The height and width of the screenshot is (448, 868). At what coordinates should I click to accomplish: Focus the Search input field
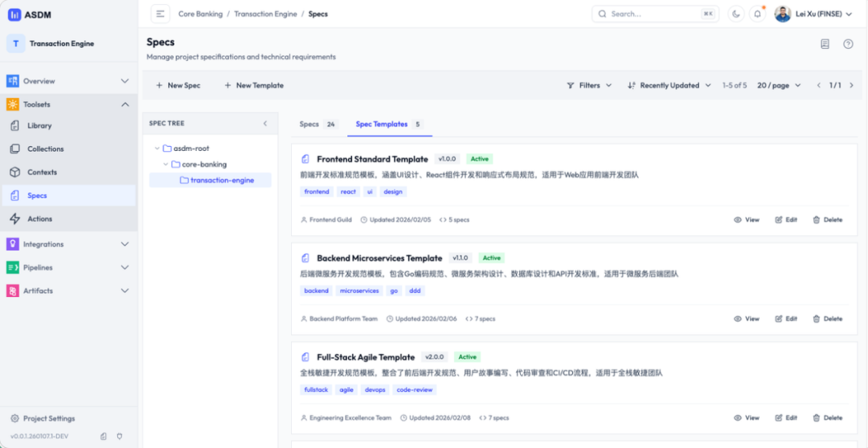[656, 14]
